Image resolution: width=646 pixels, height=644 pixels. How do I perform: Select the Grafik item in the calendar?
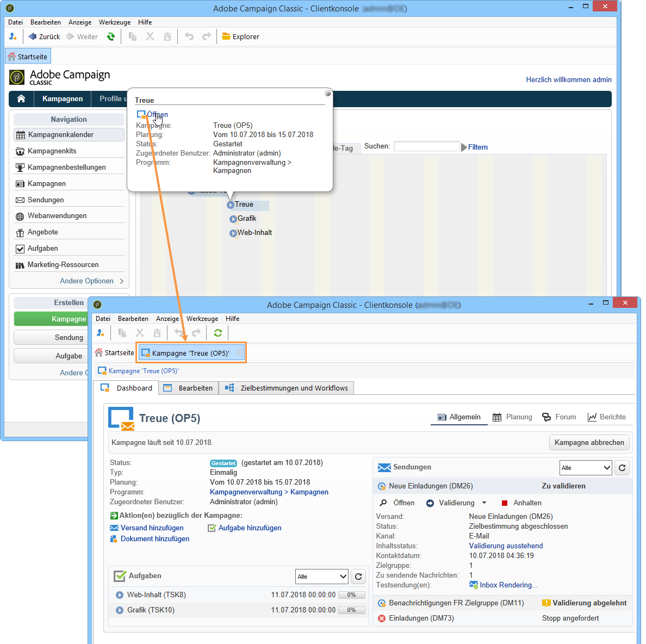coord(247,218)
